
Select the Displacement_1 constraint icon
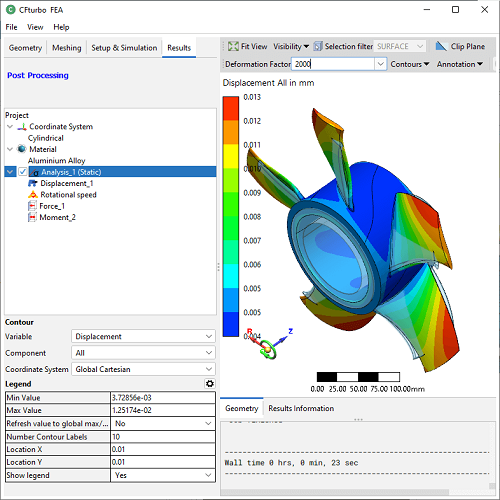tap(33, 183)
